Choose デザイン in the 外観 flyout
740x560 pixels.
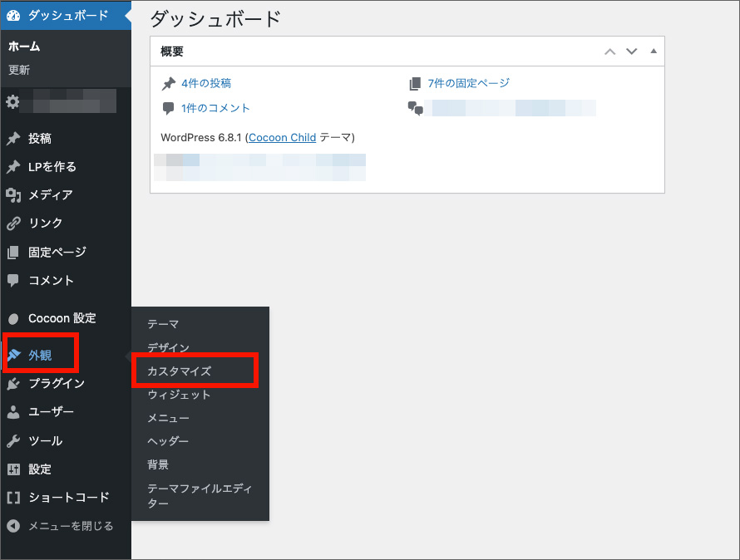169,347
